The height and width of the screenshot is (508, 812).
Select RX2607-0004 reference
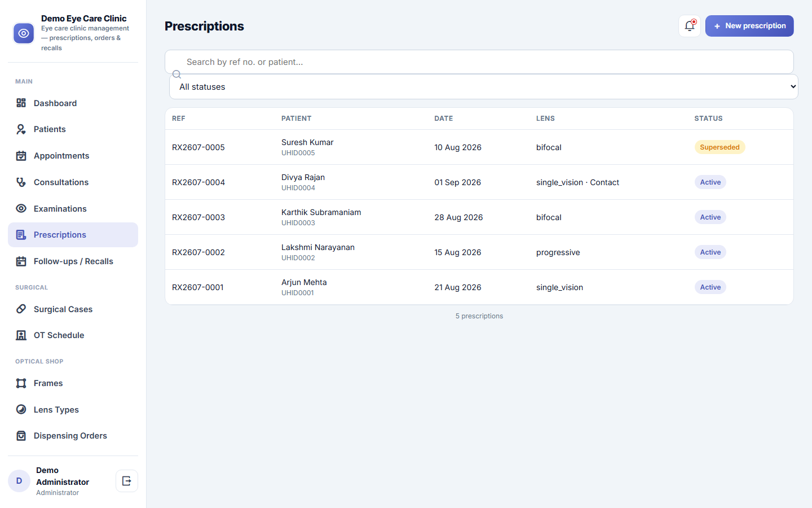[x=198, y=182]
